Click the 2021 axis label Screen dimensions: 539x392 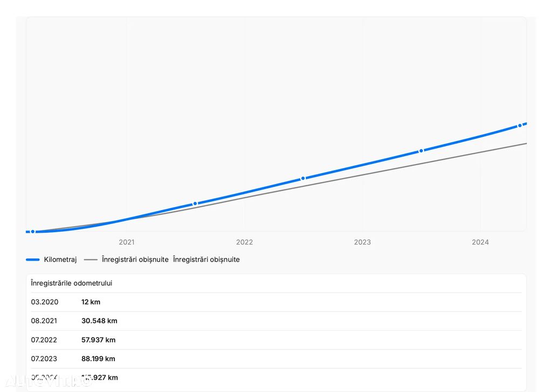pos(127,242)
